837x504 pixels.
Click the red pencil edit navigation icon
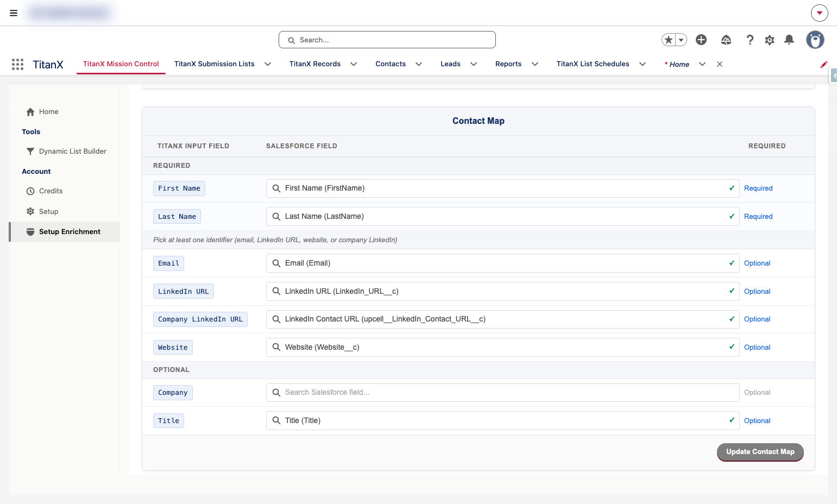pyautogui.click(x=824, y=64)
